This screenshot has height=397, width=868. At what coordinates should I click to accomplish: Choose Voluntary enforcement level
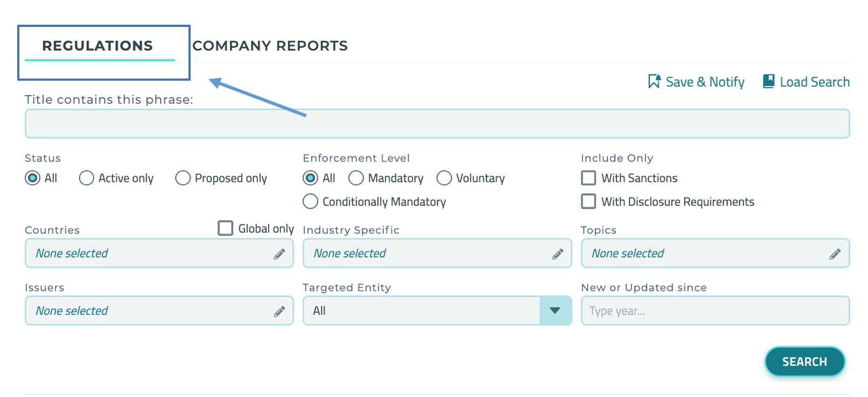point(444,178)
